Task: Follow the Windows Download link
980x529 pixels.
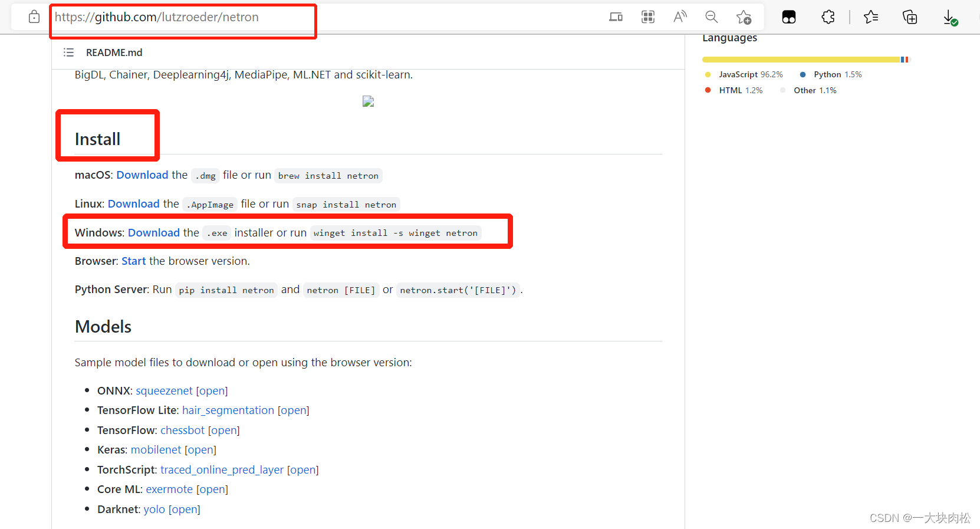Action: coord(154,233)
